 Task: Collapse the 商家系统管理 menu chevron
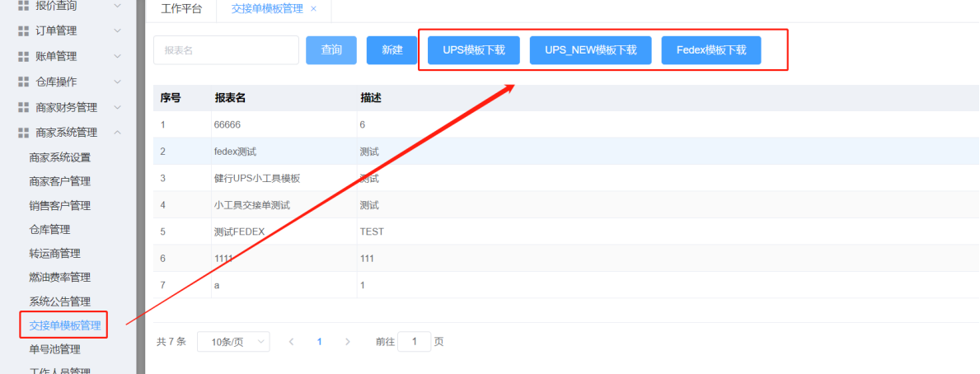click(117, 133)
